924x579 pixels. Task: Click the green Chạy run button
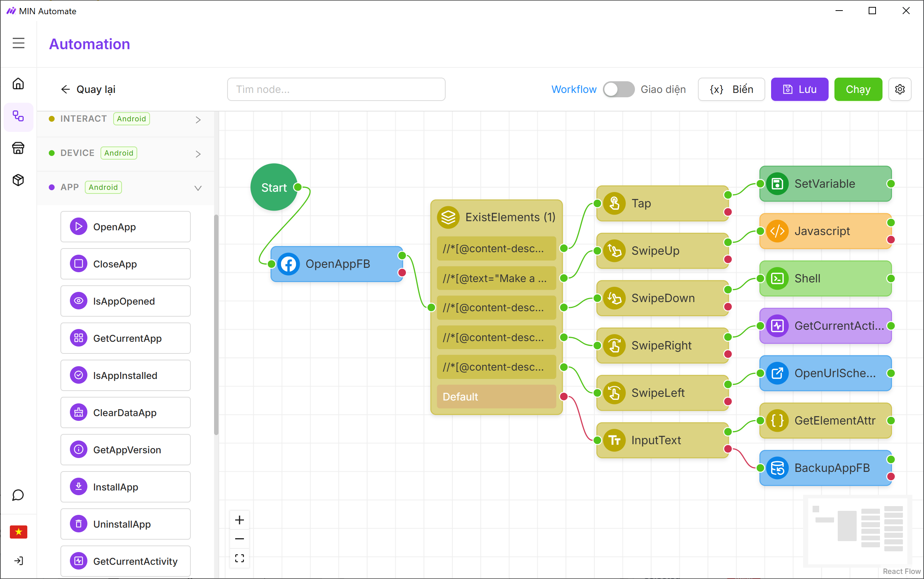858,89
